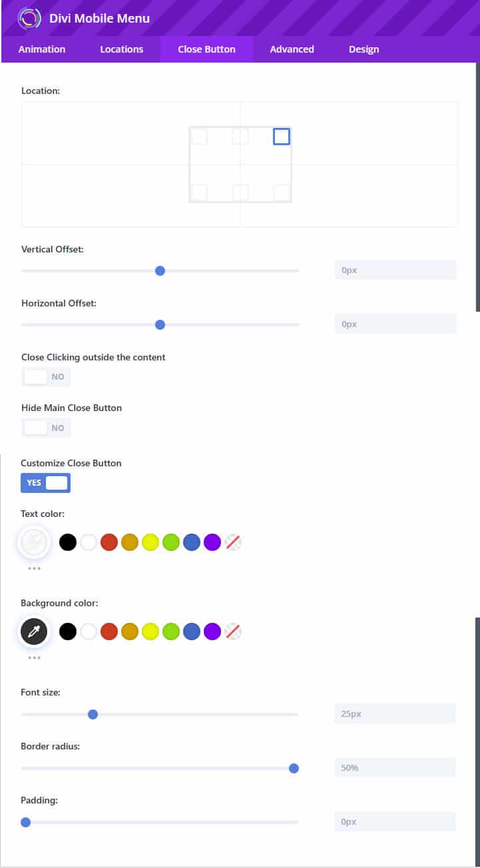This screenshot has width=480, height=868.
Task: Select top-left close button location box
Action: tap(199, 137)
